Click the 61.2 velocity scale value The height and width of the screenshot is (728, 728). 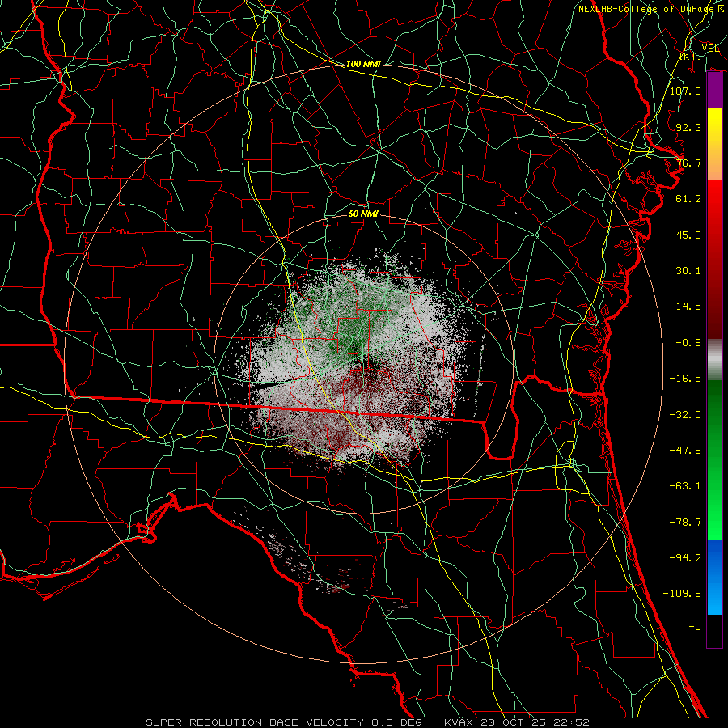(x=688, y=199)
